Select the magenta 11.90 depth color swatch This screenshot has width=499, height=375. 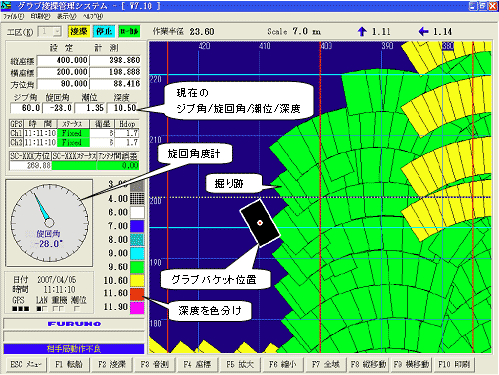point(137,307)
